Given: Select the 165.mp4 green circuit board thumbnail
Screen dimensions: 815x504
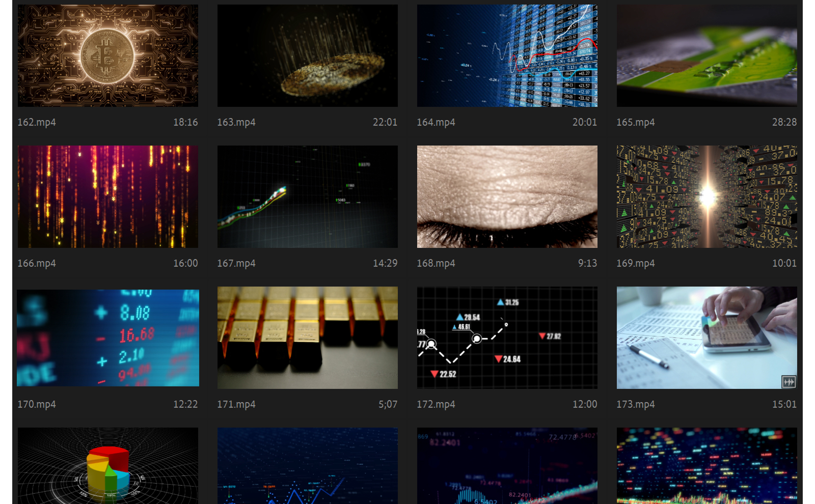Looking at the screenshot, I should click(x=707, y=55).
